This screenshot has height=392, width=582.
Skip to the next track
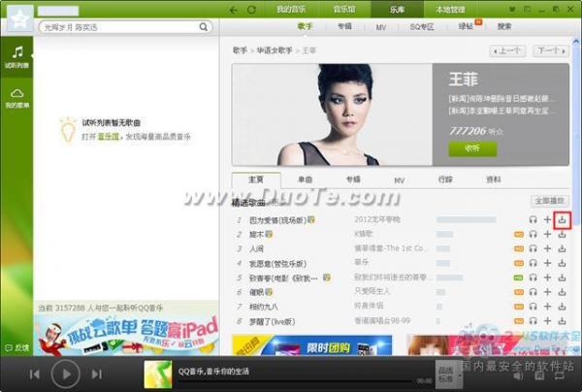(x=97, y=375)
